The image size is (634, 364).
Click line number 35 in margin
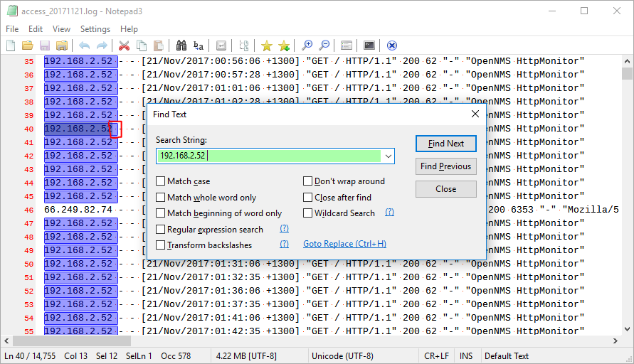coord(28,61)
